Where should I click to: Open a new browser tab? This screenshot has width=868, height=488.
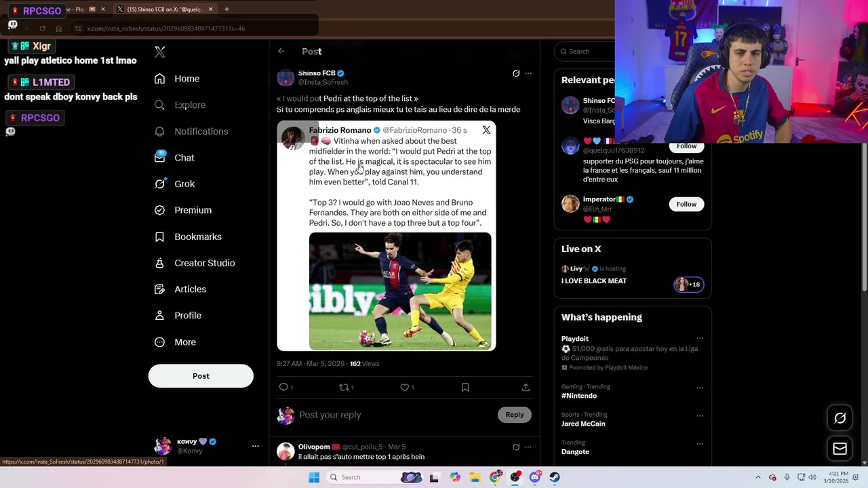pos(226,9)
